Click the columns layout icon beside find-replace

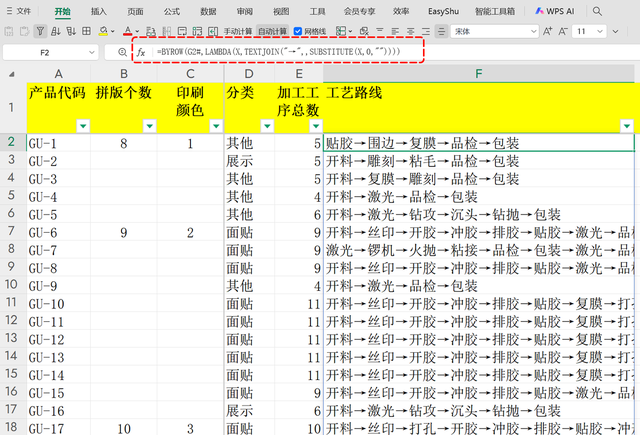[x=167, y=31]
